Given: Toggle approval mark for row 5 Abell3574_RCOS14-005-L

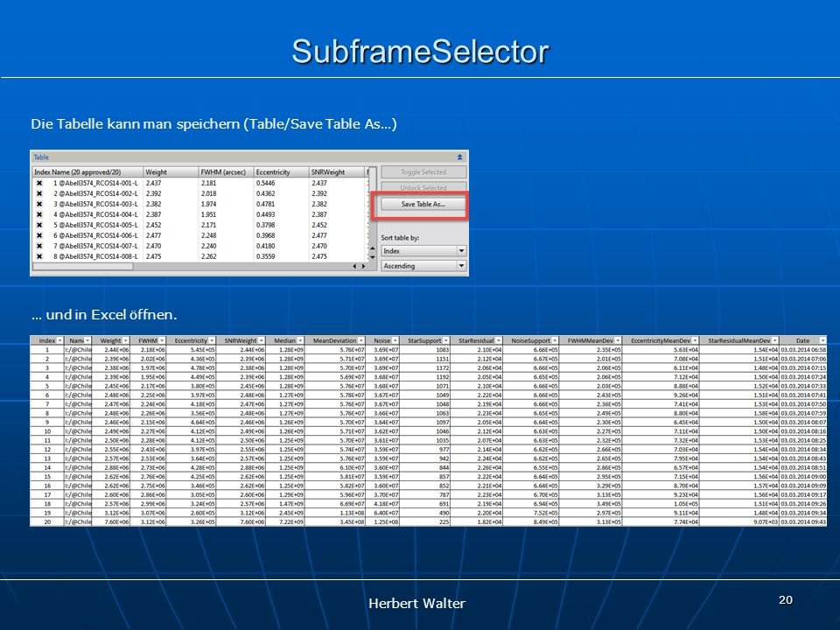Looking at the screenshot, I should pos(39,225).
